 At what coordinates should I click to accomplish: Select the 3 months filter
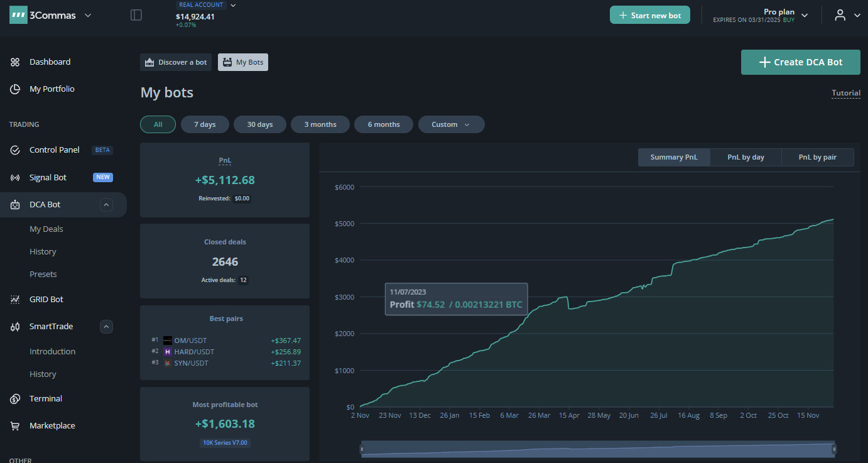pos(320,124)
